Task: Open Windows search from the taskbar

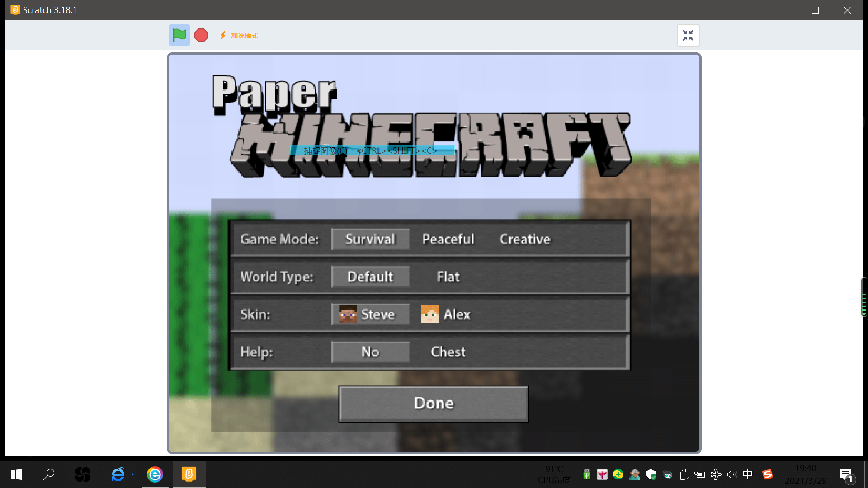Action: click(49, 474)
